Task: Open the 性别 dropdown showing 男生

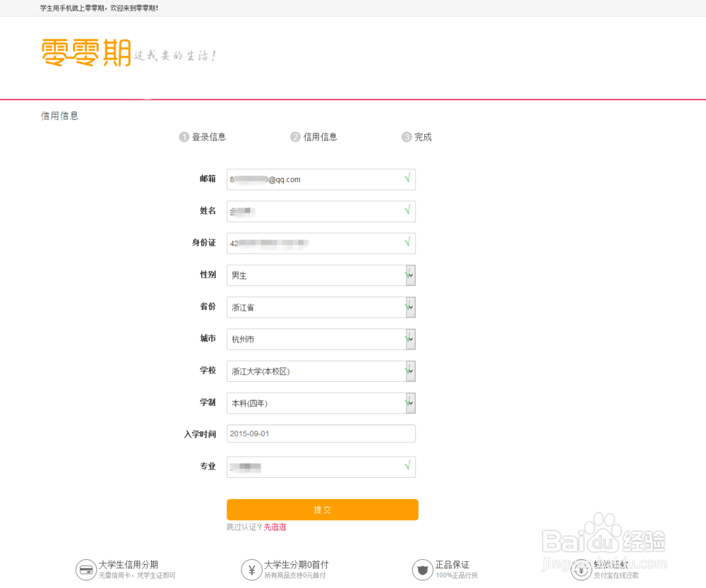Action: (321, 275)
